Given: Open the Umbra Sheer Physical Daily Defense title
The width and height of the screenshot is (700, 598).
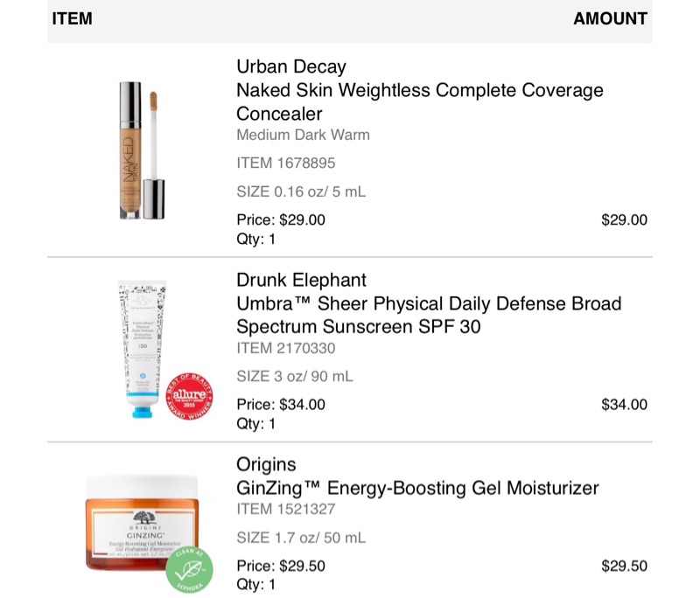Looking at the screenshot, I should pyautogui.click(x=429, y=315).
